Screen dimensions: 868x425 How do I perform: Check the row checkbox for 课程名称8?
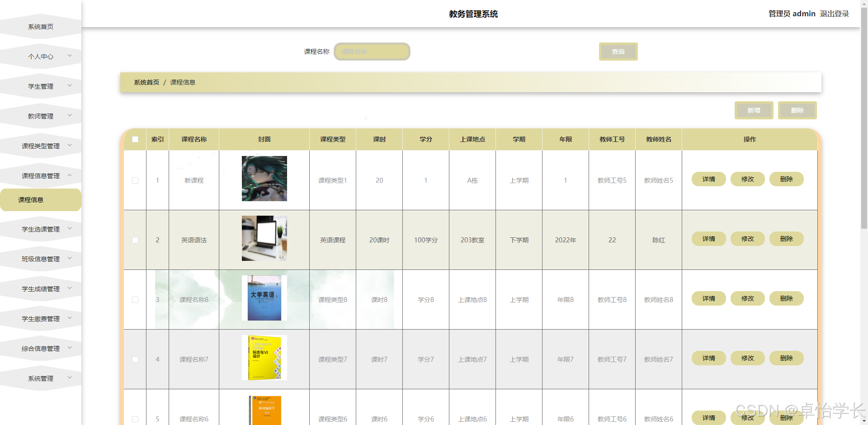coord(135,300)
